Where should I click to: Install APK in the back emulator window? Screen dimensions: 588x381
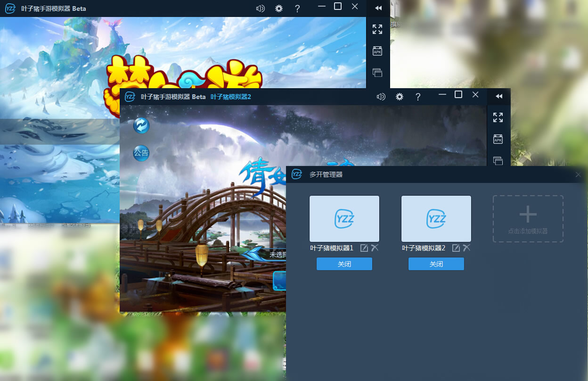click(x=377, y=51)
